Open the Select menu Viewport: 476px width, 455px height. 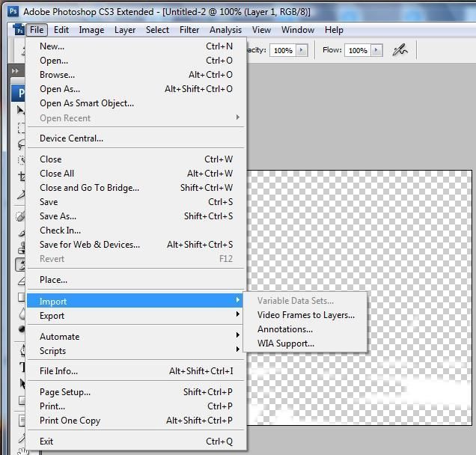pos(157,30)
